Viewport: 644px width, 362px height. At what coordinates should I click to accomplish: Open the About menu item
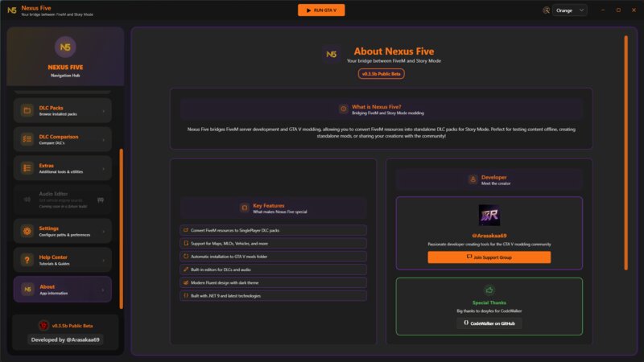[x=63, y=289]
